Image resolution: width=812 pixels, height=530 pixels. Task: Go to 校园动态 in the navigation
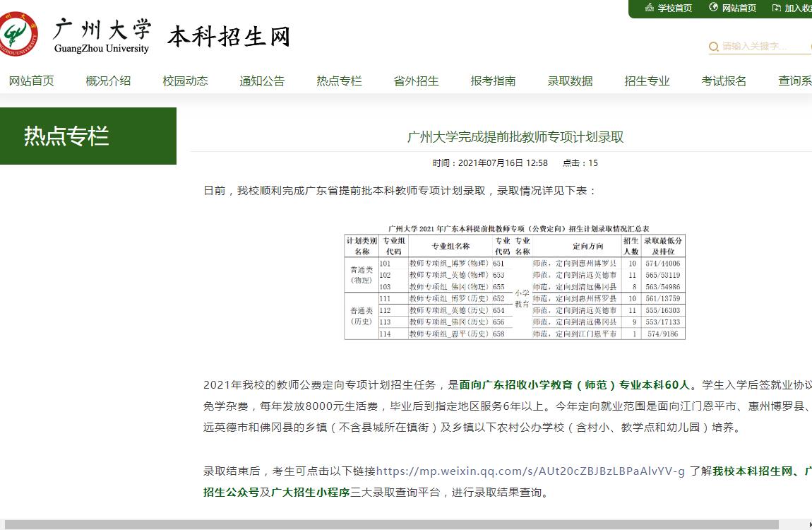coord(185,81)
